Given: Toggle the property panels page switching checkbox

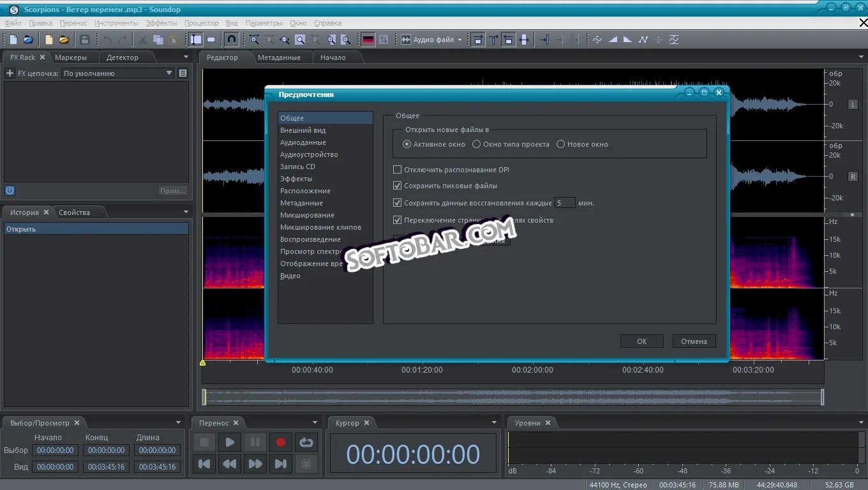Looking at the screenshot, I should [x=397, y=220].
